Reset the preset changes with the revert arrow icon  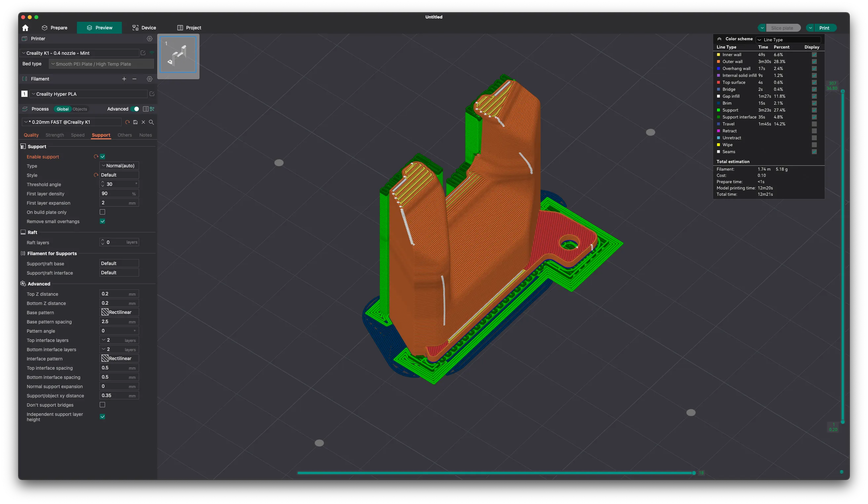(127, 122)
